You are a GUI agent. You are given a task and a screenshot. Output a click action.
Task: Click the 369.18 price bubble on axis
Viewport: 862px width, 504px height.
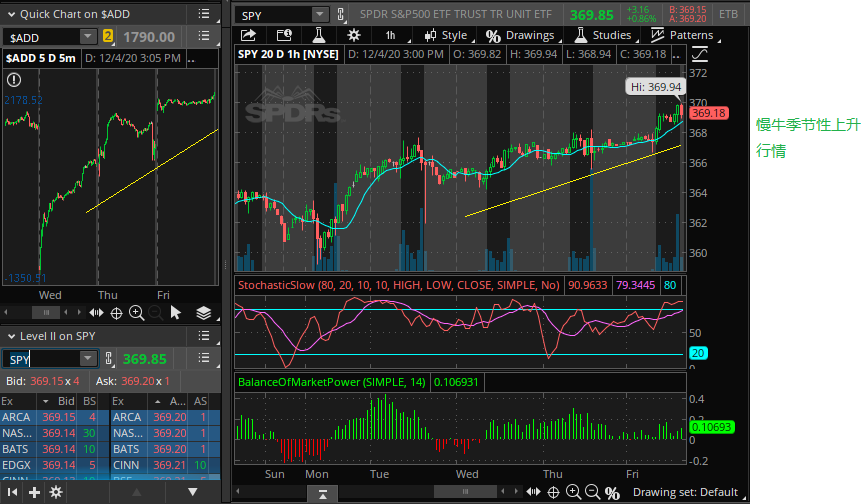point(709,113)
